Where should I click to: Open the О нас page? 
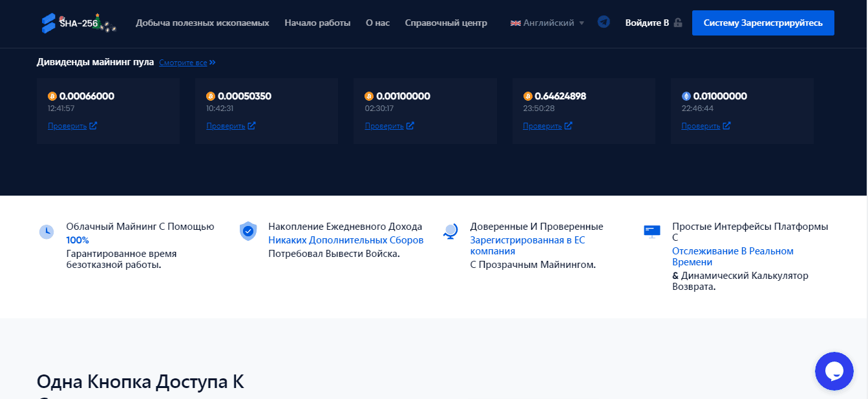pyautogui.click(x=377, y=23)
